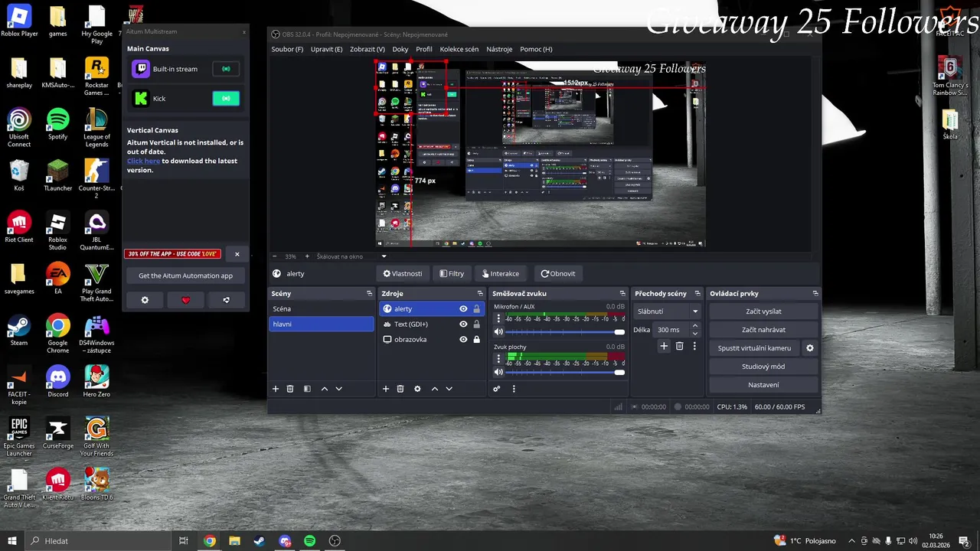Move the selected source up in Zdroje
This screenshot has width=980, height=551.
[x=435, y=389]
